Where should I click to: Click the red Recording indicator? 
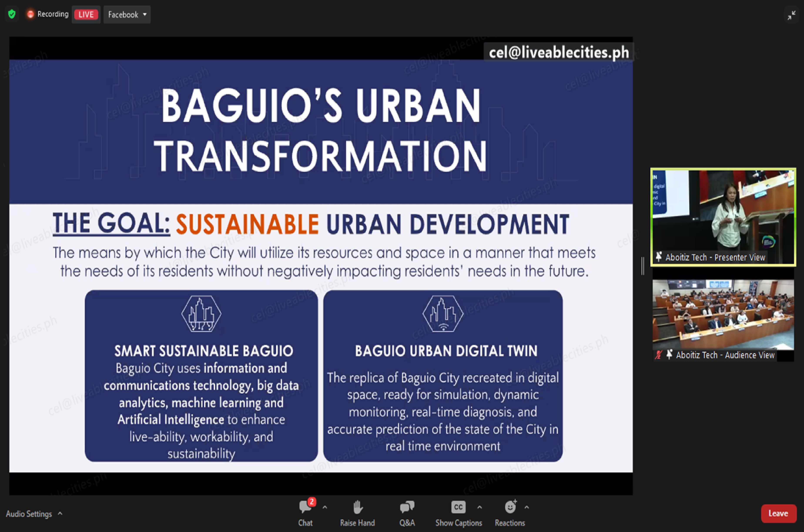(30, 14)
